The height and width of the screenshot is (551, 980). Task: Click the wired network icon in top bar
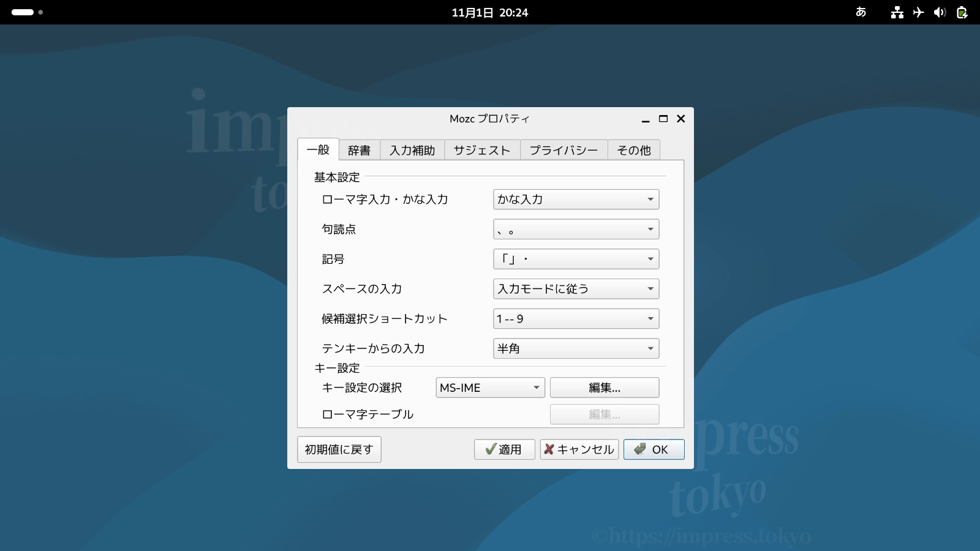click(897, 12)
